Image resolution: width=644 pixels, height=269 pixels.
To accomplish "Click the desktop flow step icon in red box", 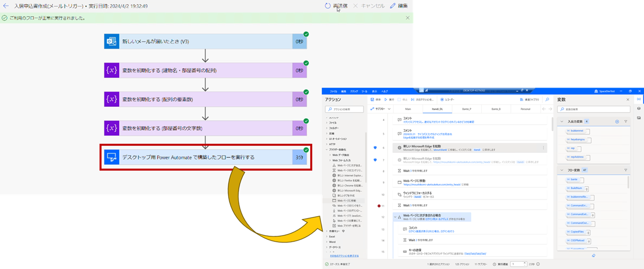I will click(111, 157).
